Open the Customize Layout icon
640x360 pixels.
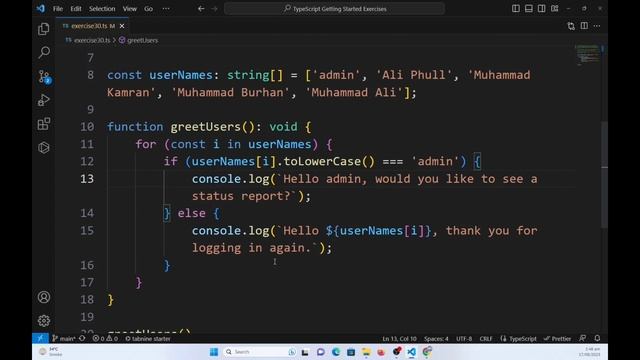click(555, 9)
